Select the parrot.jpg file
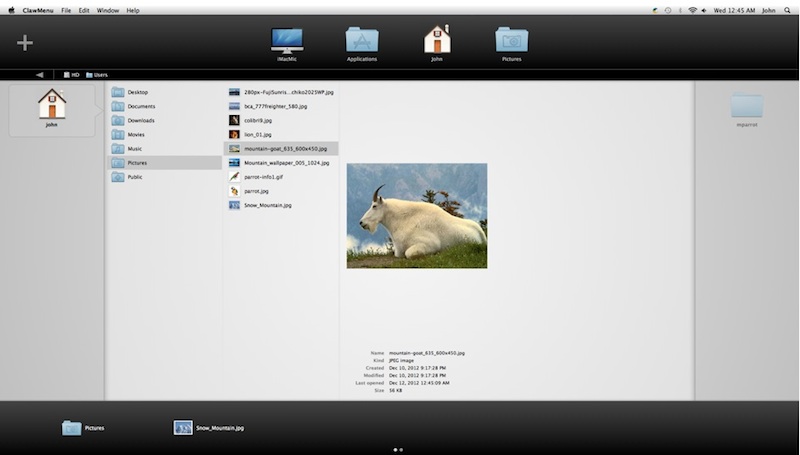800x455 pixels. tap(256, 190)
